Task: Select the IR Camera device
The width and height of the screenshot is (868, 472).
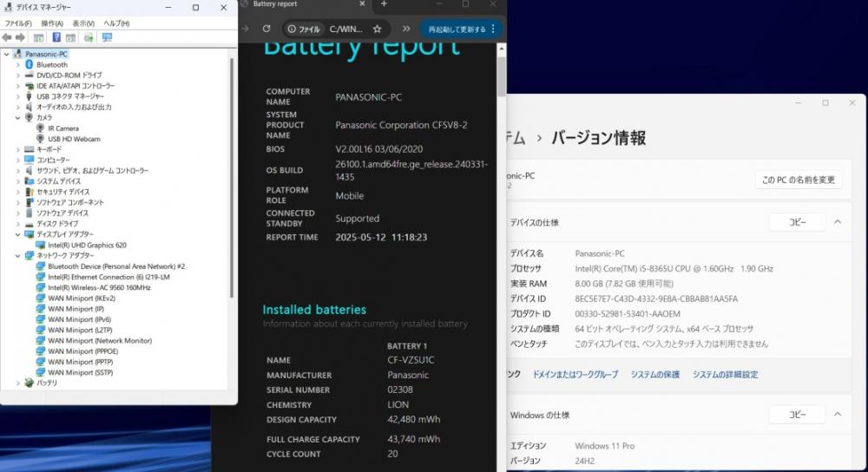Action: [x=63, y=128]
